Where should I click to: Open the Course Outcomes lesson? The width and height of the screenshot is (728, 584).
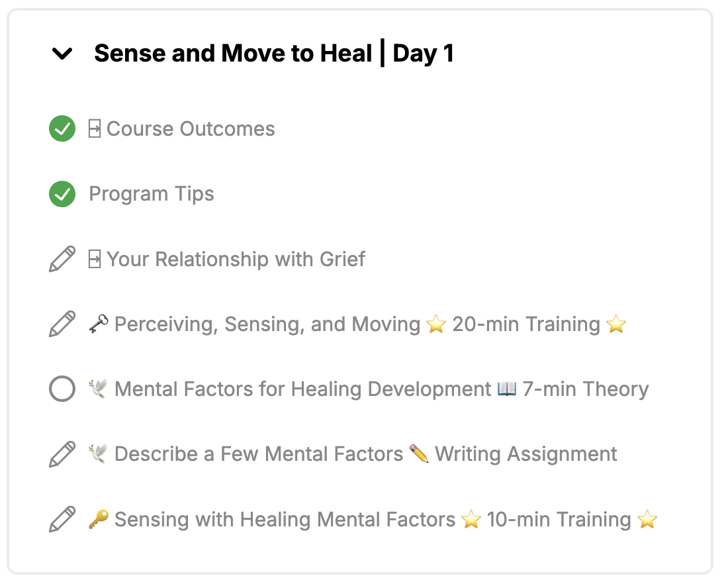tap(191, 128)
